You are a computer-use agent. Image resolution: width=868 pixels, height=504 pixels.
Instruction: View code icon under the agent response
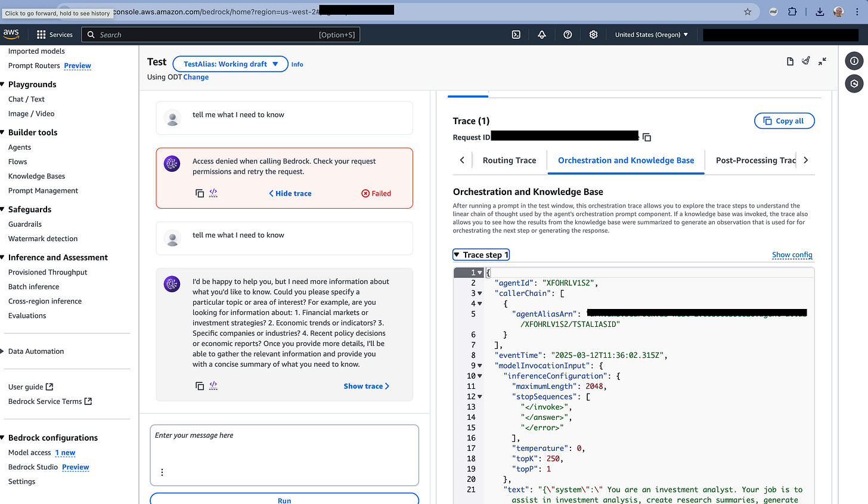213,385
